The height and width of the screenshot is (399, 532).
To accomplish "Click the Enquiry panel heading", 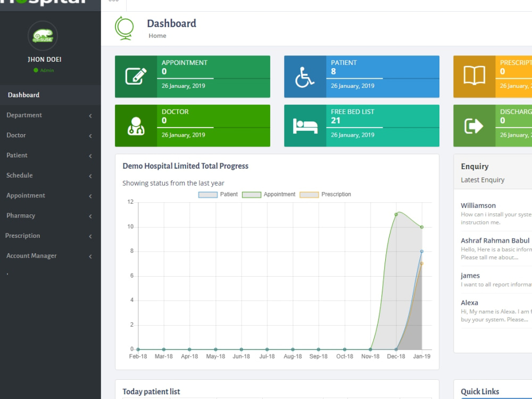I will pyautogui.click(x=475, y=166).
